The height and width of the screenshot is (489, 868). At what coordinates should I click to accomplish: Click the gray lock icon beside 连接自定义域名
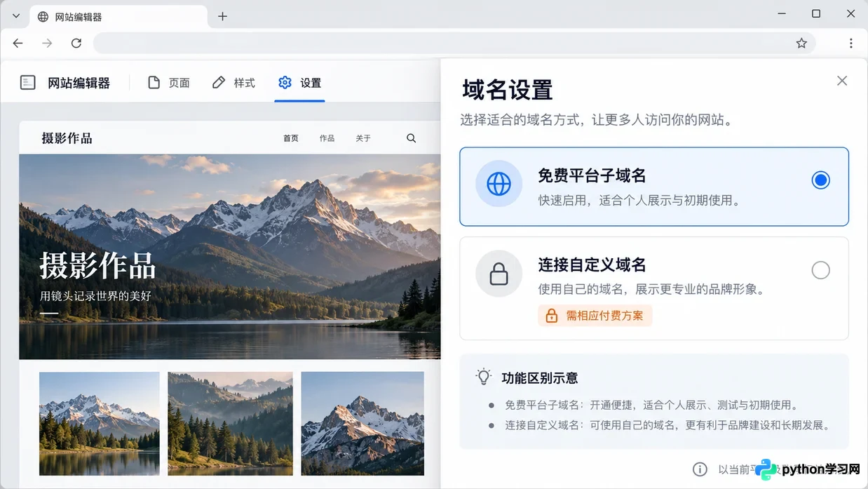point(499,274)
